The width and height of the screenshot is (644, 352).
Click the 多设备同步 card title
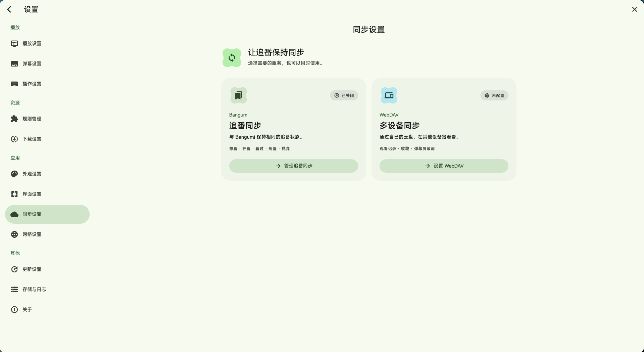coord(400,126)
